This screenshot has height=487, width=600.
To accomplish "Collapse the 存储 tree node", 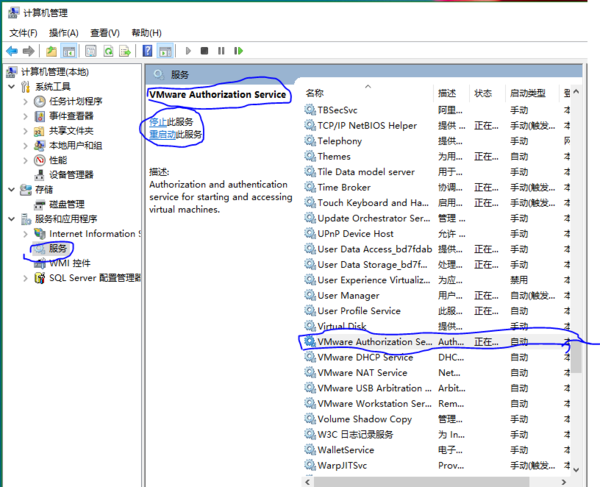I will pos(12,189).
